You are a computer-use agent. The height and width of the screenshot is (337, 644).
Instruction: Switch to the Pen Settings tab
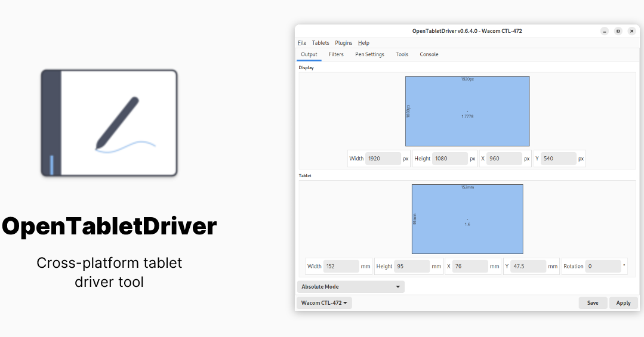369,54
